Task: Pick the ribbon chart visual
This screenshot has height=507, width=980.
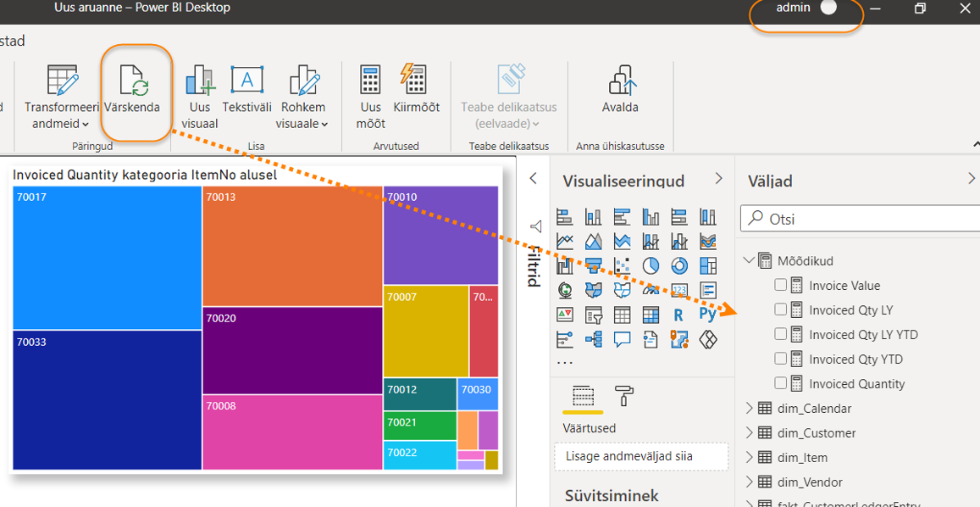Action: [x=708, y=241]
